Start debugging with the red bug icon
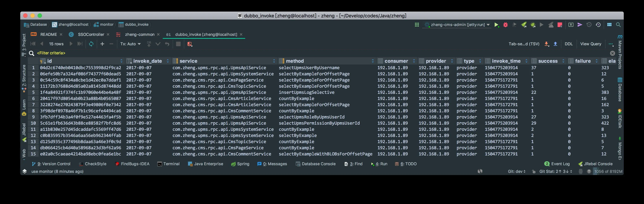This screenshot has height=204, width=644. click(506, 25)
